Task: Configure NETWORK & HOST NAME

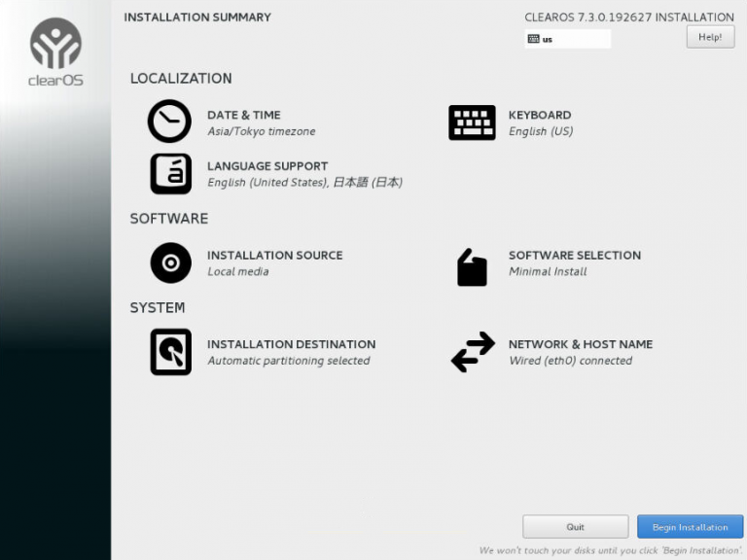Action: click(x=580, y=344)
